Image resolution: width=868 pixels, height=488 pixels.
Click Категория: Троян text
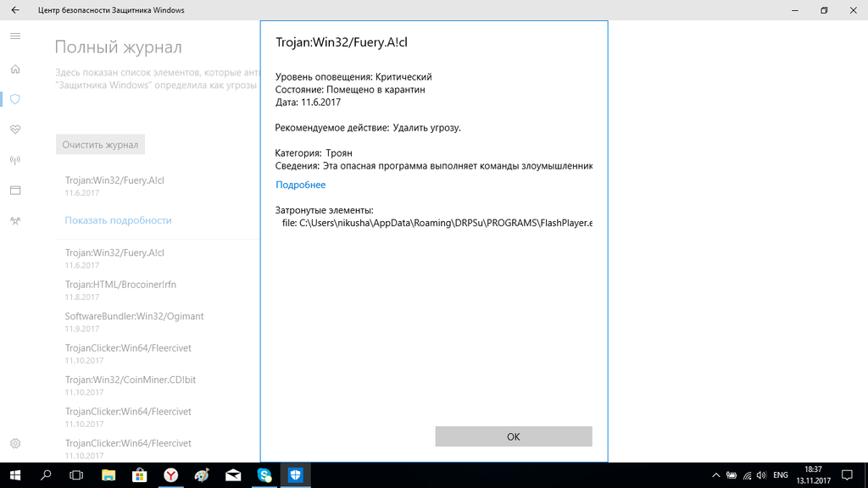point(314,153)
